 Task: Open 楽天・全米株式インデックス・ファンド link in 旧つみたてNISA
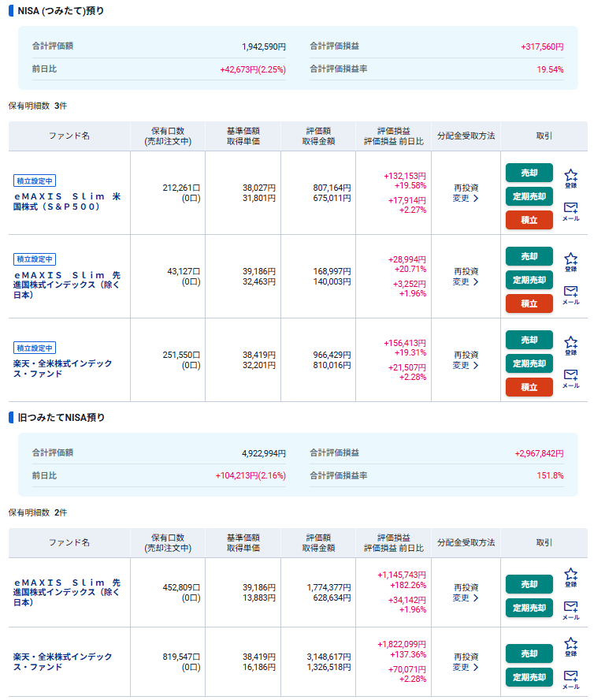click(x=63, y=661)
